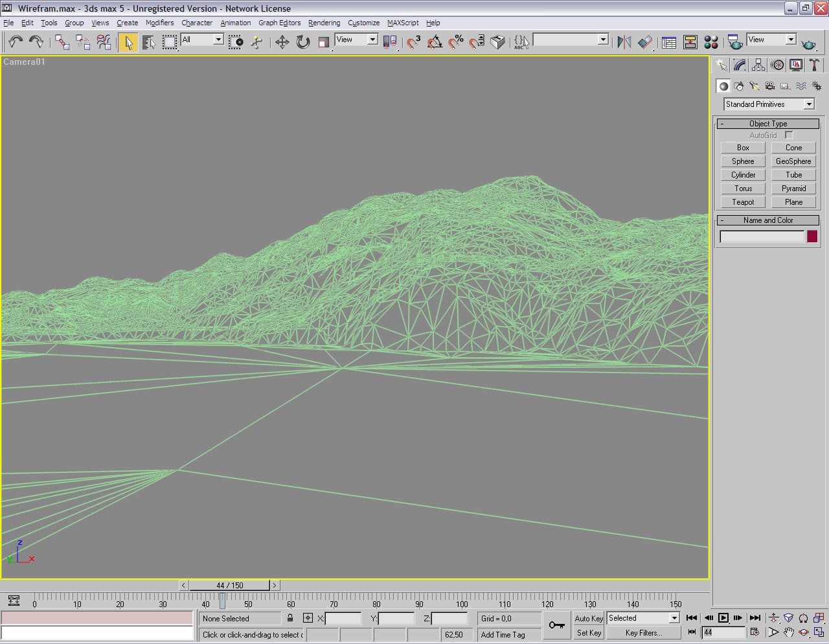
Task: Open the Rendering menu
Action: [324, 23]
